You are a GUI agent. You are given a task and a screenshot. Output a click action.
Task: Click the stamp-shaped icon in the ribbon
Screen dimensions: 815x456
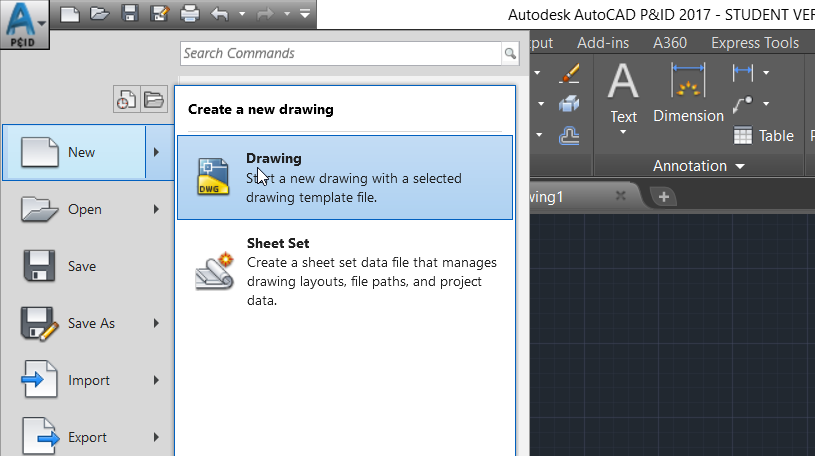click(569, 136)
